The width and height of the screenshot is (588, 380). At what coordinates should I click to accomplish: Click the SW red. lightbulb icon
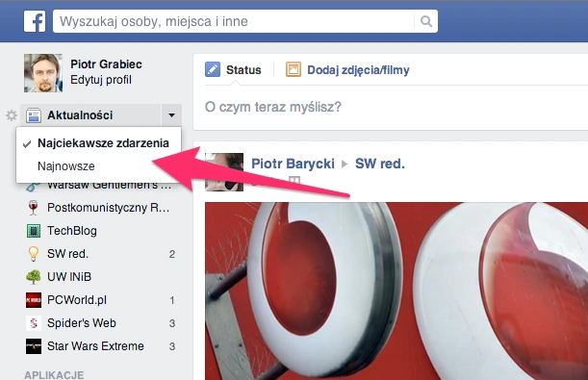point(34,254)
